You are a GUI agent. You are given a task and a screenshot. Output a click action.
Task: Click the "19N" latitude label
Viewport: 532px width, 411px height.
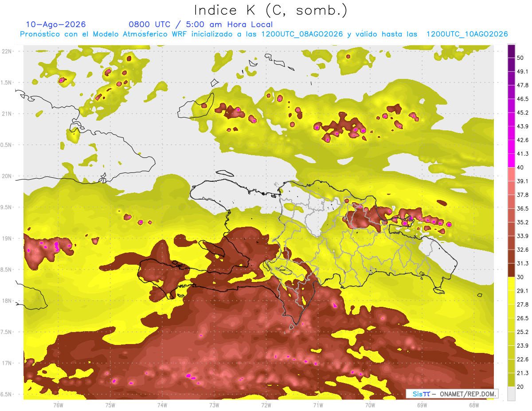click(8, 239)
